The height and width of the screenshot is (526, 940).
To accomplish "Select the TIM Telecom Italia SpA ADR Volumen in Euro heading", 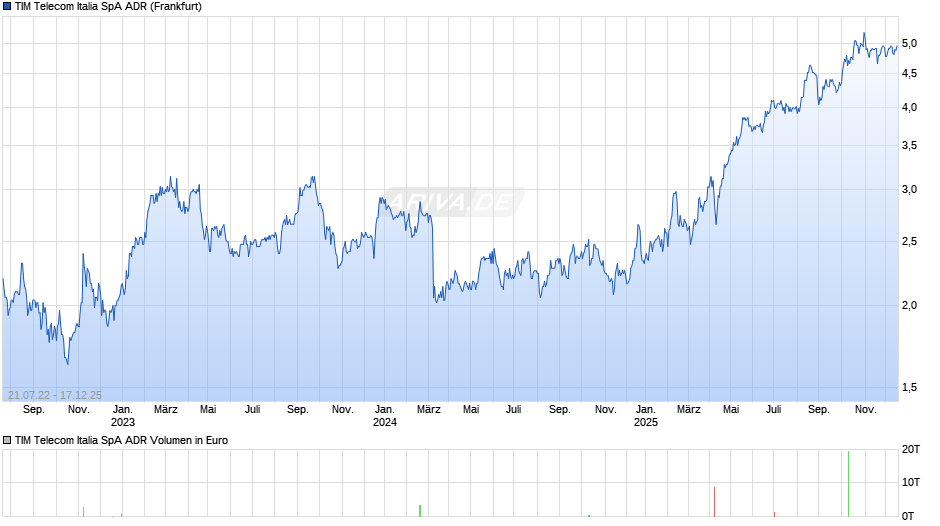I will pyautogui.click(x=121, y=440).
